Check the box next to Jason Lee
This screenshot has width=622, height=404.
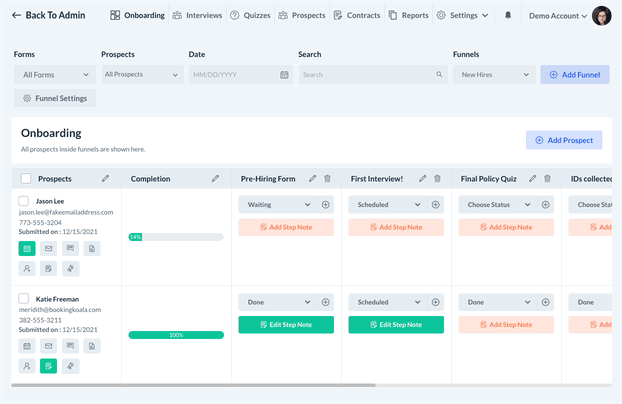25,202
